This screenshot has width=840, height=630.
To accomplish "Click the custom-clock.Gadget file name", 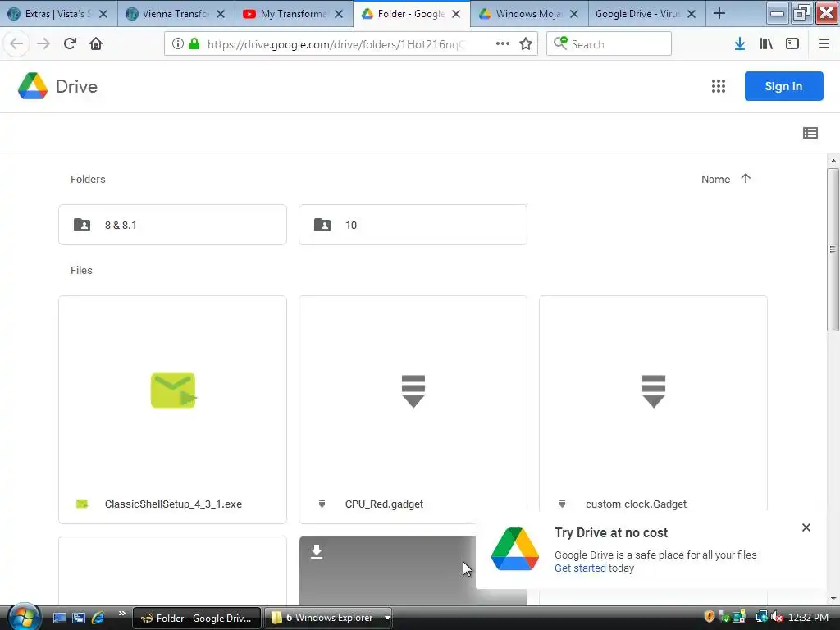I will [x=636, y=504].
